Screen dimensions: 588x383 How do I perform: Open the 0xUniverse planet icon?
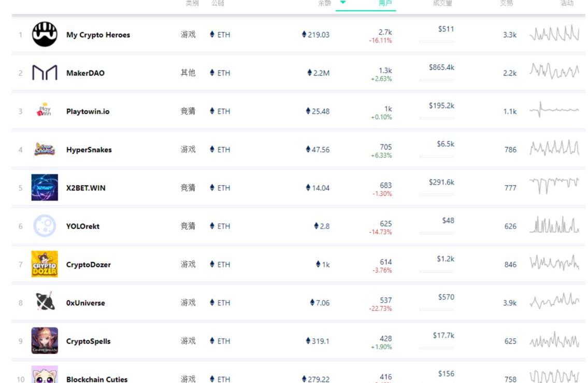45,302
